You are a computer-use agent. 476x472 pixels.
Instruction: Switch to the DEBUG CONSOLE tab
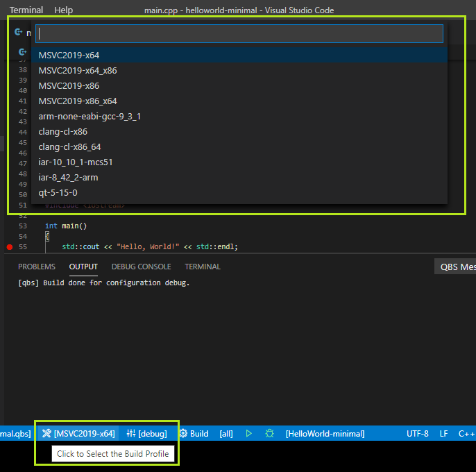[141, 267]
